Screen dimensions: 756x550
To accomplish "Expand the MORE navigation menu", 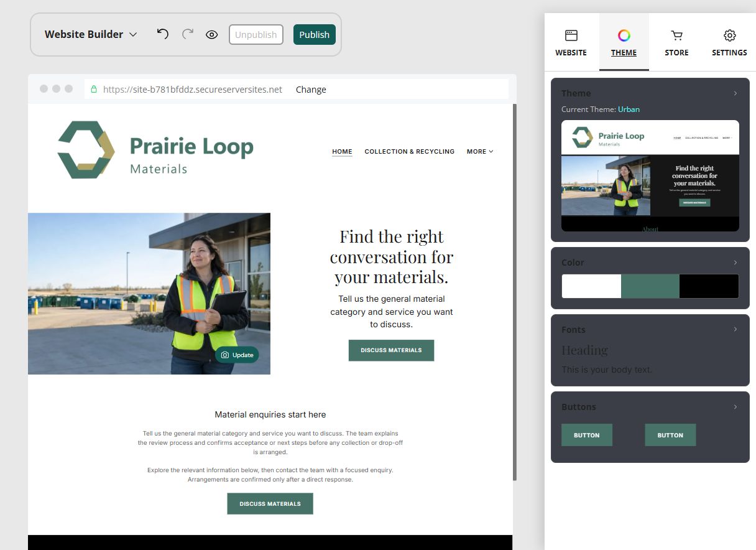I will click(480, 151).
